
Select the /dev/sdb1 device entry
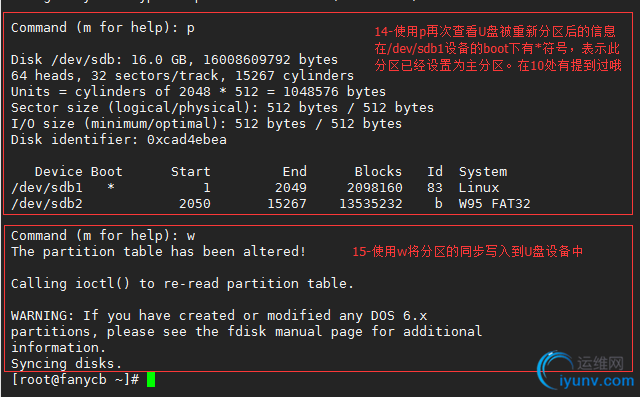47,188
